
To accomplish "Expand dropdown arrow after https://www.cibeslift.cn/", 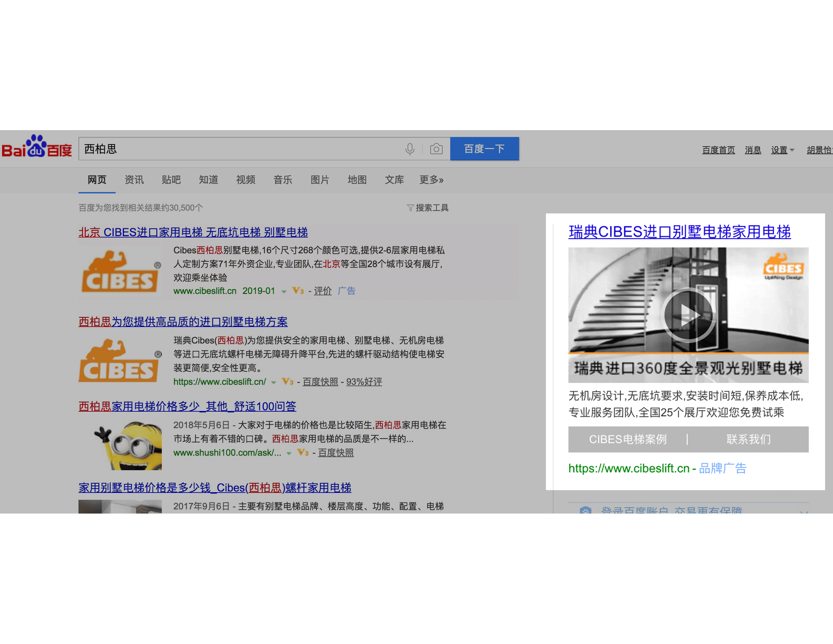I will point(273,382).
